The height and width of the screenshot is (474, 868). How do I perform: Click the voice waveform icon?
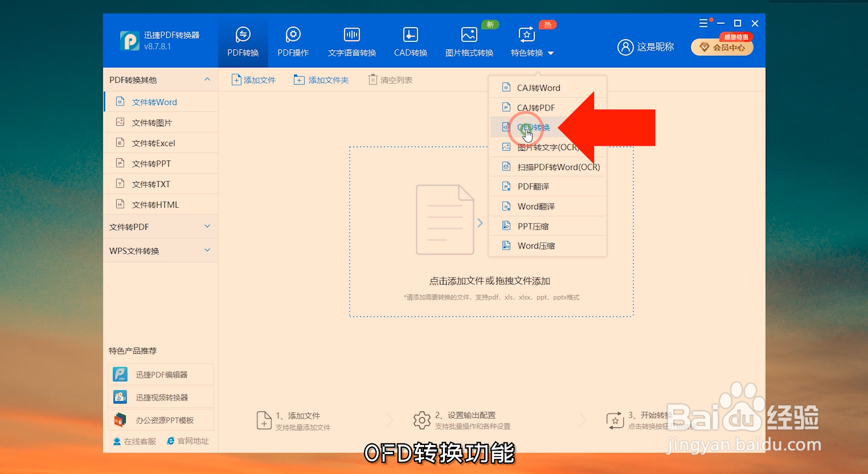point(352,34)
